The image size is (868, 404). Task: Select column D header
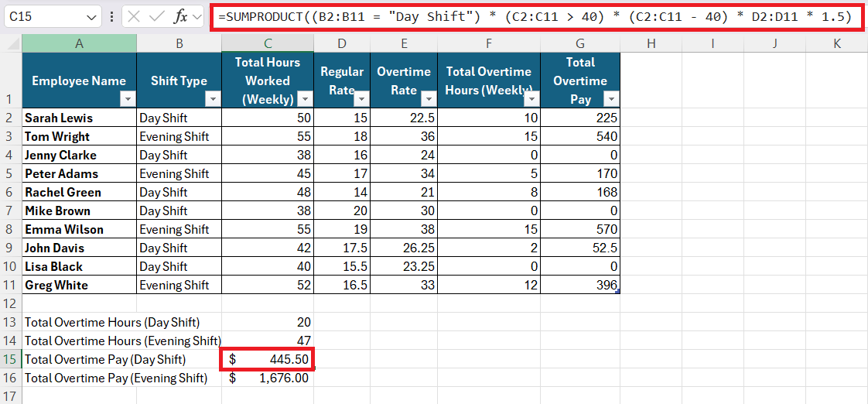click(342, 43)
